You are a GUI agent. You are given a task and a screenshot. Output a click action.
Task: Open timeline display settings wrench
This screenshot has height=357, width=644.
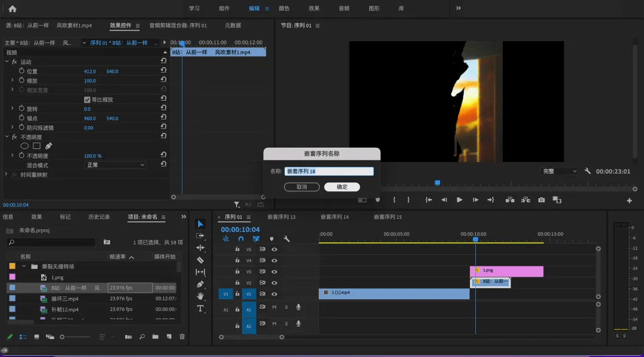point(287,239)
